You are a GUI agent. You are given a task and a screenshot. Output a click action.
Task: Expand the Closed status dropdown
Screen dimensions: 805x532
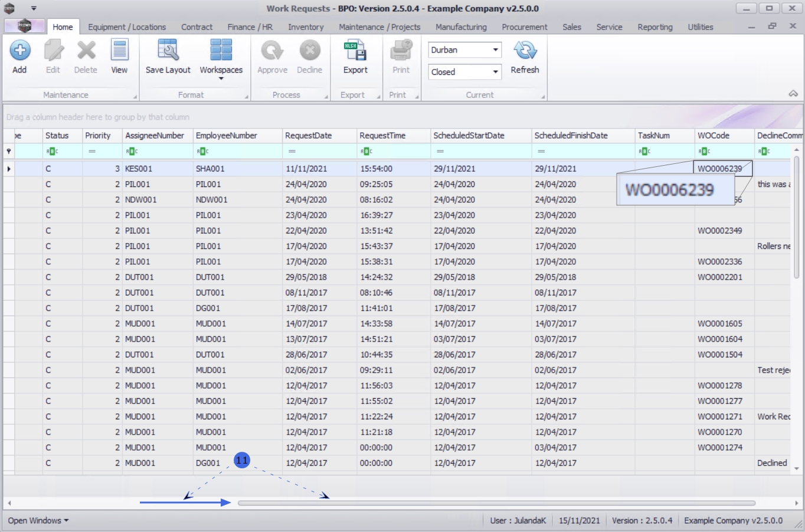(x=495, y=72)
